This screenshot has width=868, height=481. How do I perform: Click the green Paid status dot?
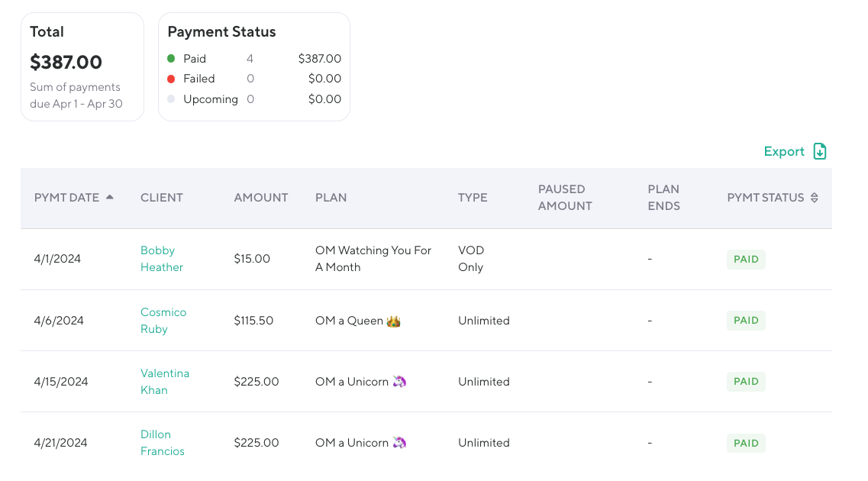(x=171, y=59)
